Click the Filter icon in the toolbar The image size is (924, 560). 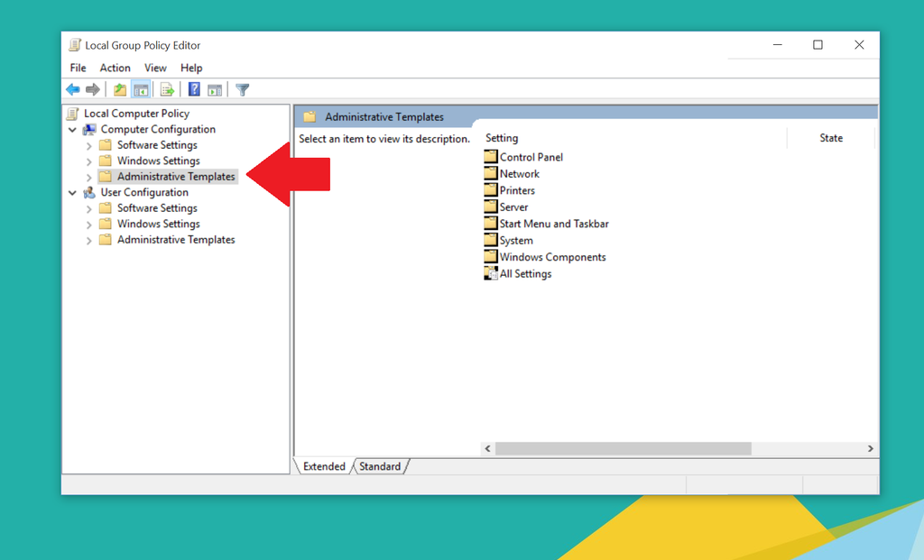coord(242,88)
